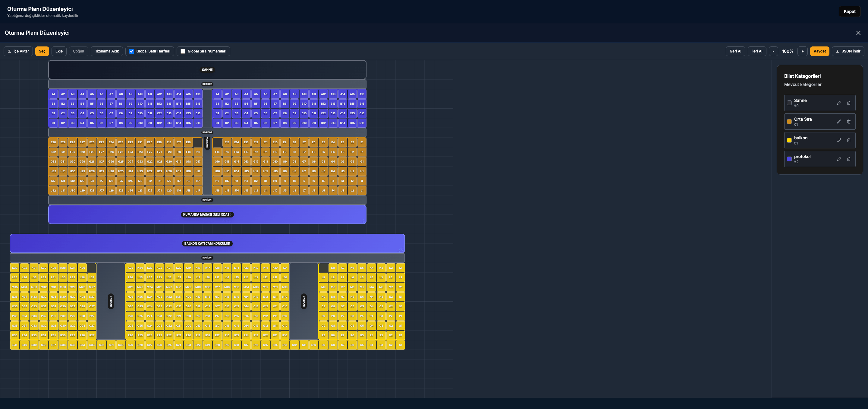
Task: Switch to the Ekle add mode
Action: pos(59,51)
